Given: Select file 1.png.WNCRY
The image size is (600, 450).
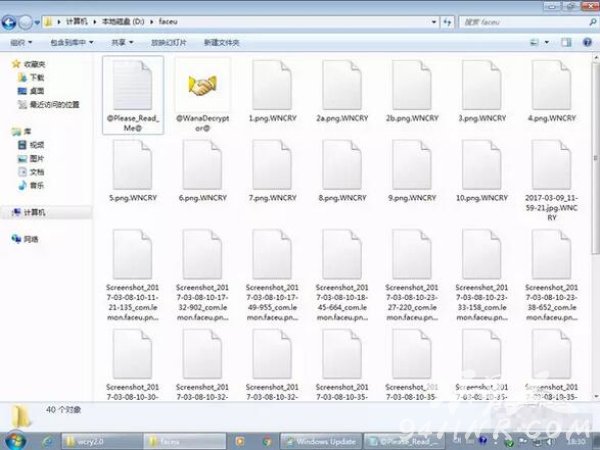Looking at the screenshot, I should [272, 92].
